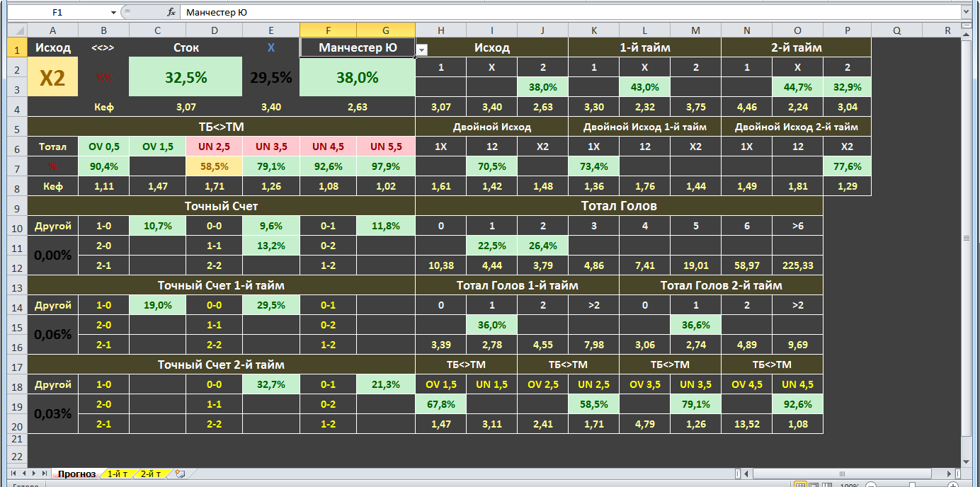Select the 90,4% cell under OV 0,5
This screenshot has width=980, height=487.
click(x=103, y=166)
